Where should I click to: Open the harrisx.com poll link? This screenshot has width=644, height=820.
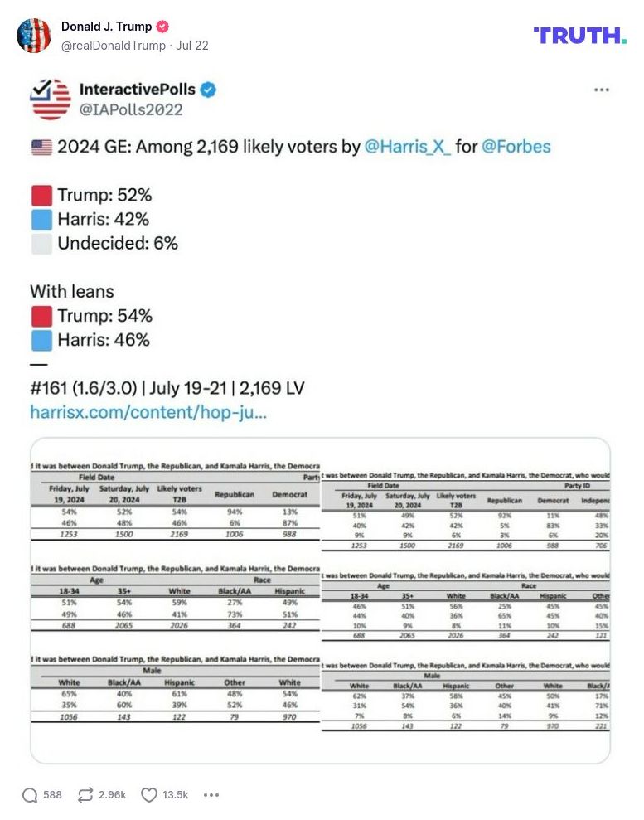tap(148, 411)
